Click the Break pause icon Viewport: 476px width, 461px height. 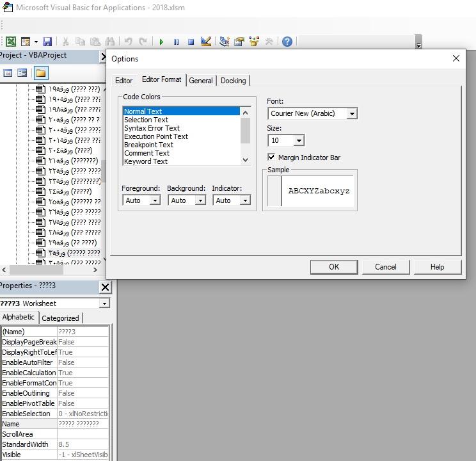click(x=176, y=42)
